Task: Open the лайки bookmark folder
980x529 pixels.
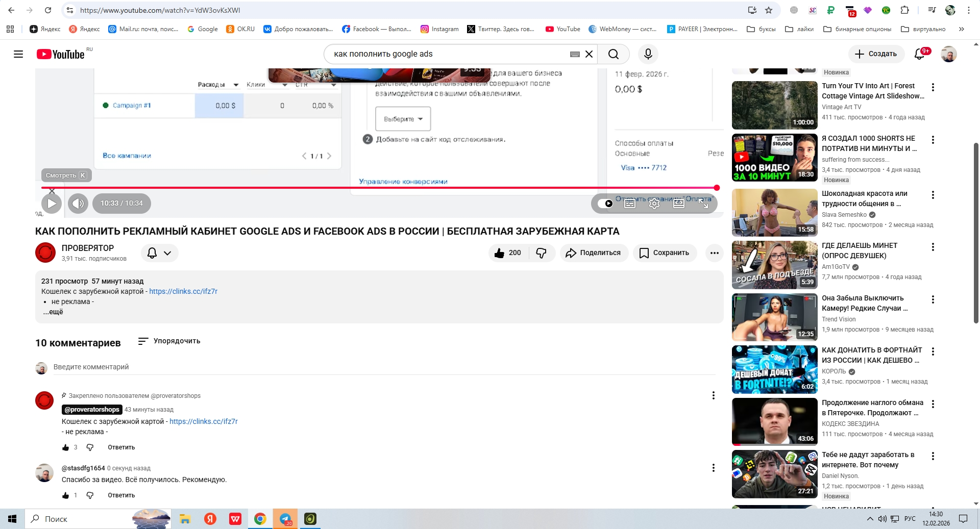Action: [x=799, y=29]
